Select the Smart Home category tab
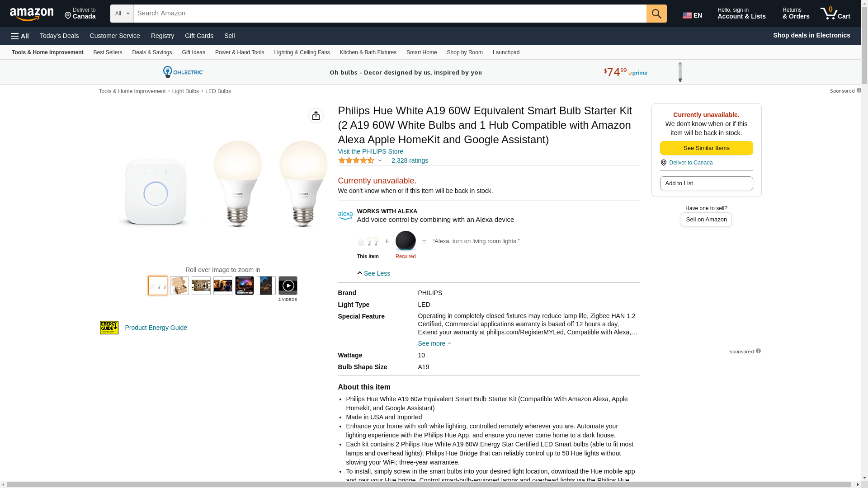 421,52
